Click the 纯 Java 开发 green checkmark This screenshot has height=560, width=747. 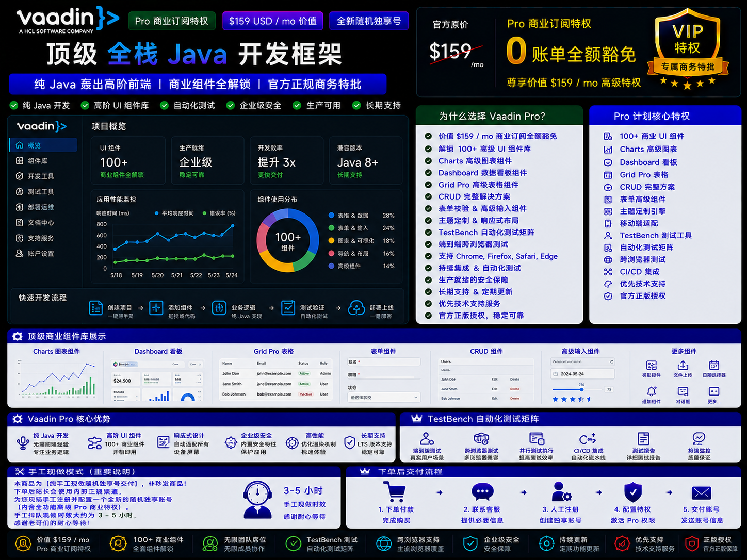coord(14,105)
